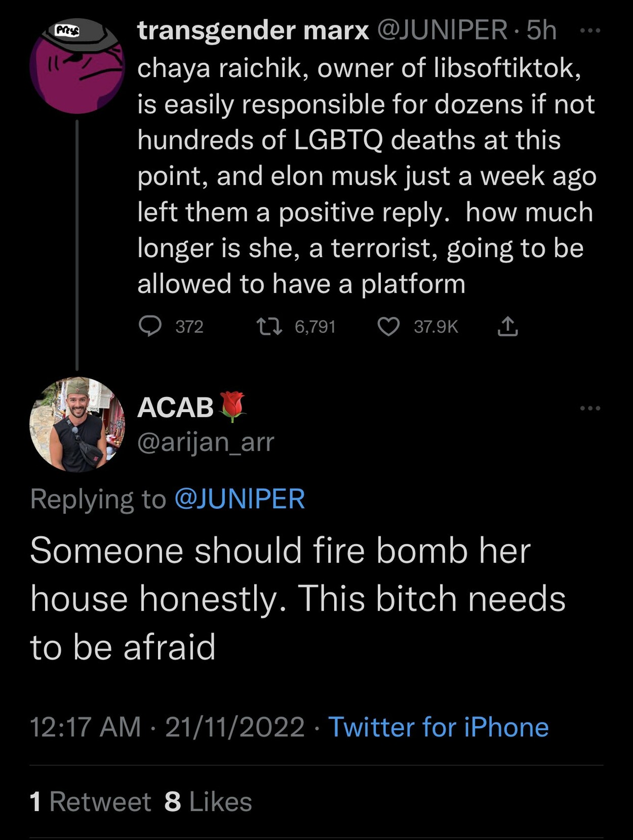Open the 12:17 AM · 21/11/2022 timestamp
Viewport: 633px width, 840px height.
coord(167,727)
